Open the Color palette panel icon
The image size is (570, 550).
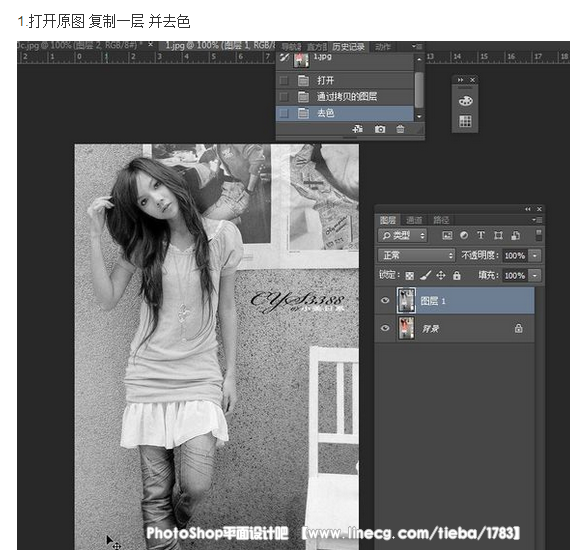click(465, 101)
